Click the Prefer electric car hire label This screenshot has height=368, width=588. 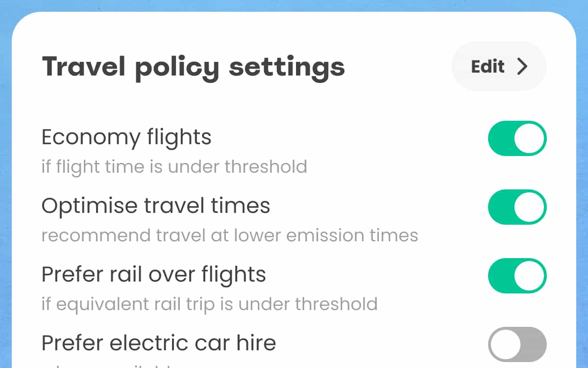[x=158, y=342]
